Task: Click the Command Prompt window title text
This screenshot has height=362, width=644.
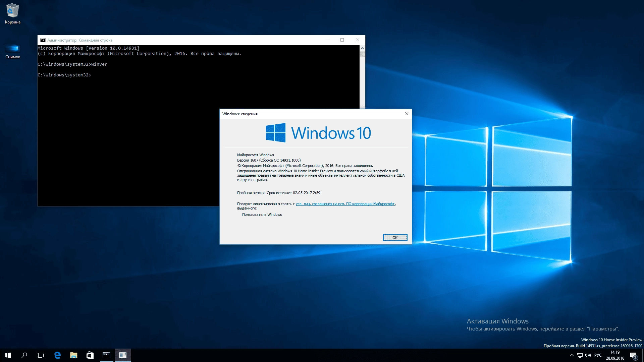Action: (x=80, y=40)
